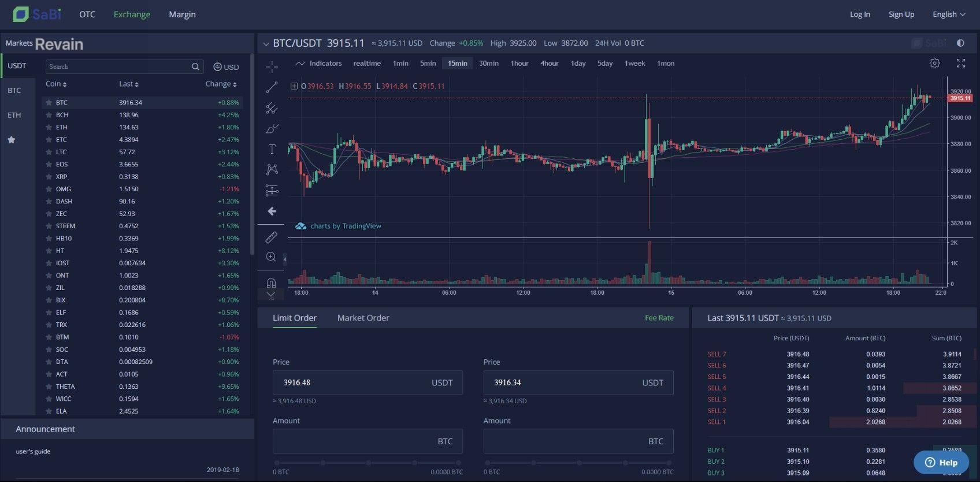This screenshot has height=483, width=980.
Task: Favorite the BTC coin star
Action: (49, 102)
